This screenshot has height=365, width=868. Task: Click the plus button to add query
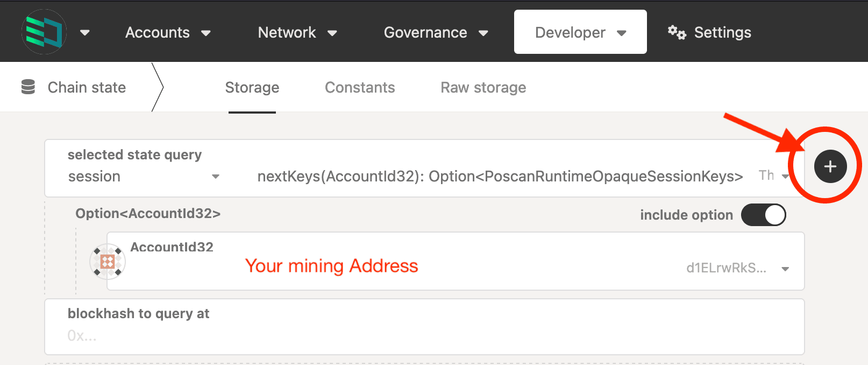pyautogui.click(x=830, y=166)
